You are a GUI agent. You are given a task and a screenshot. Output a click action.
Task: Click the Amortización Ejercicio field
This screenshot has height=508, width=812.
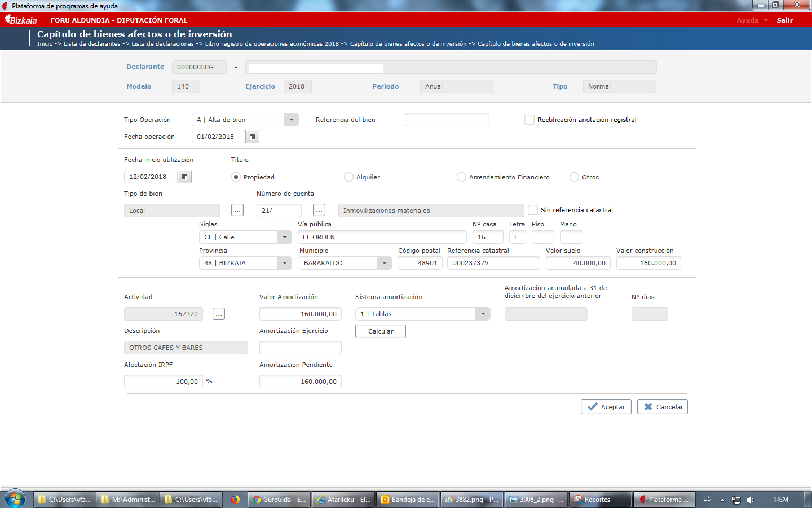pos(301,348)
